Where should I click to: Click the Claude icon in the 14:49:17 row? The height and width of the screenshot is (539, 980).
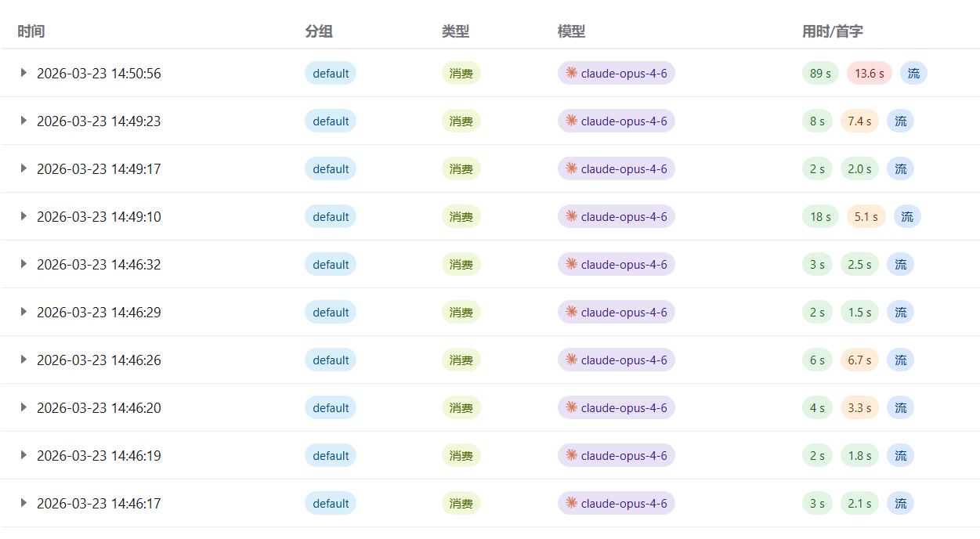click(571, 168)
